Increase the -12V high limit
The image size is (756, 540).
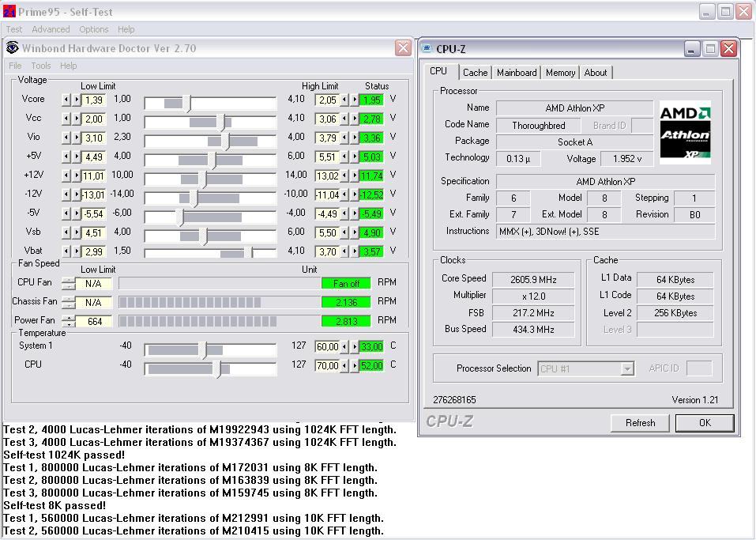355,194
